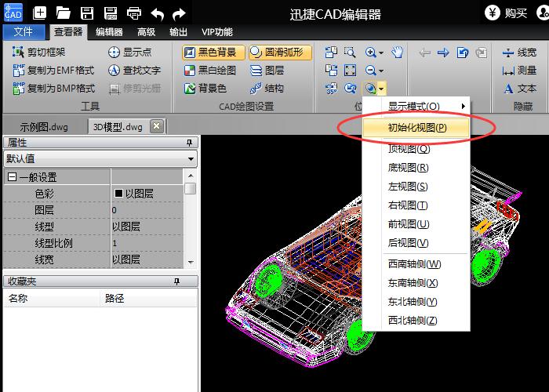Open the 默认值 combo box
Viewport: 549px width, 392px height.
click(100, 159)
